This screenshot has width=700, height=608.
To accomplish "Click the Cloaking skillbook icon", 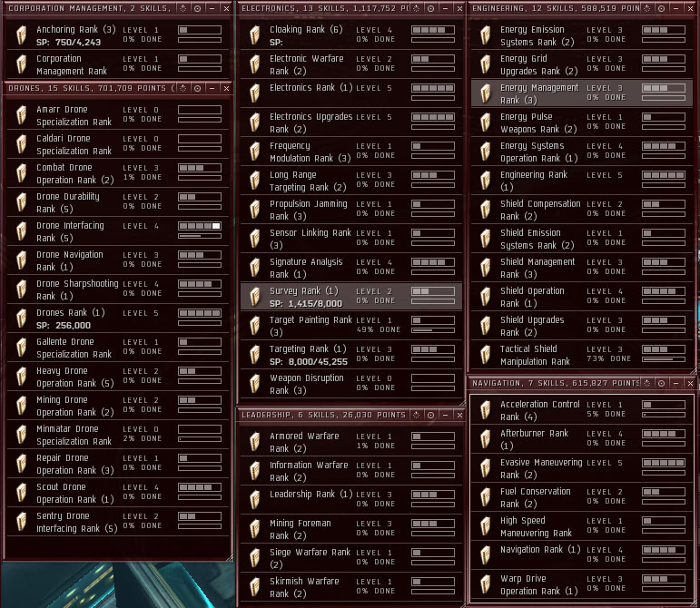I will click(x=254, y=34).
